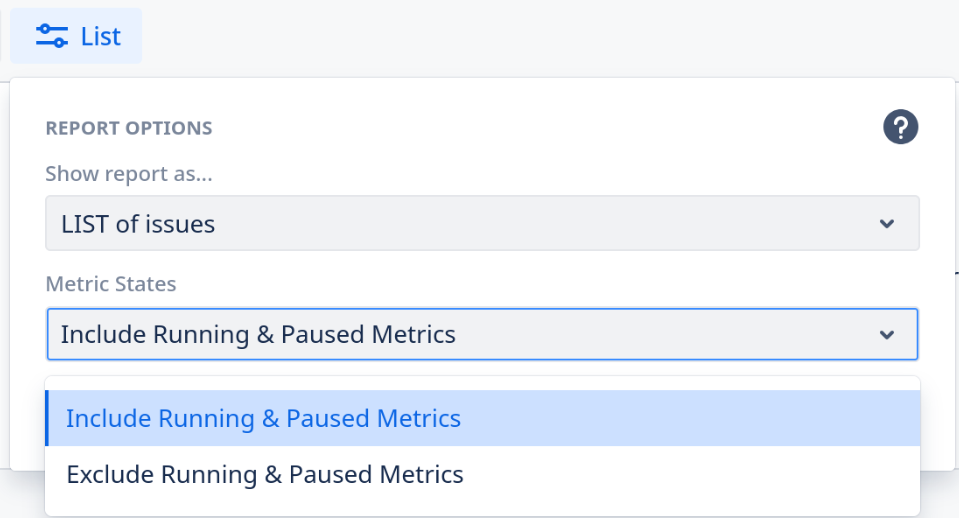
Task: Toggle the List report options button
Action: pyautogui.click(x=76, y=36)
